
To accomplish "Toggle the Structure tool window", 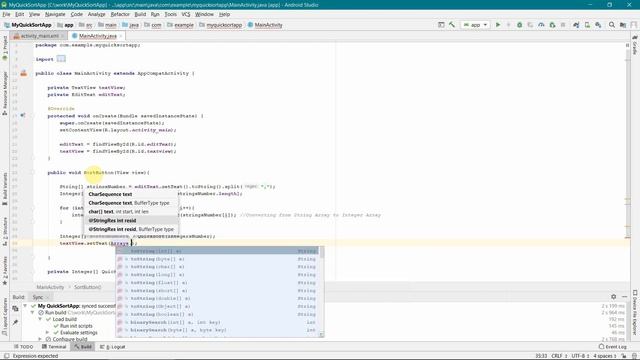I will 5,231.
